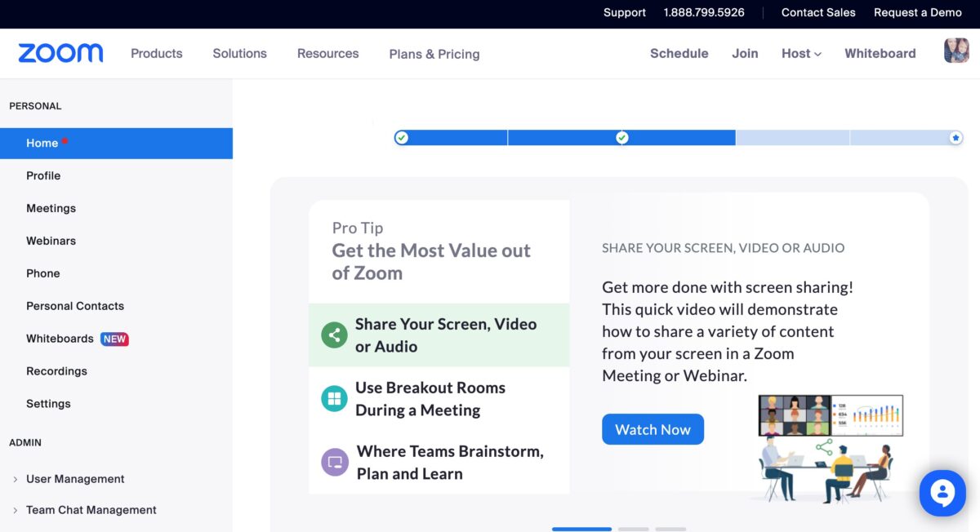Select second carousel slide indicator

(x=633, y=529)
